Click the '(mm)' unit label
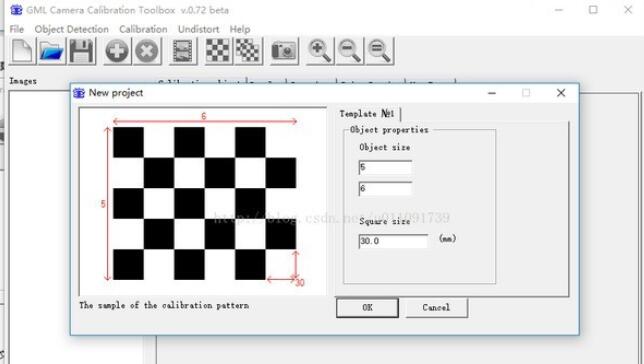Image resolution: width=644 pixels, height=364 pixels. point(447,239)
